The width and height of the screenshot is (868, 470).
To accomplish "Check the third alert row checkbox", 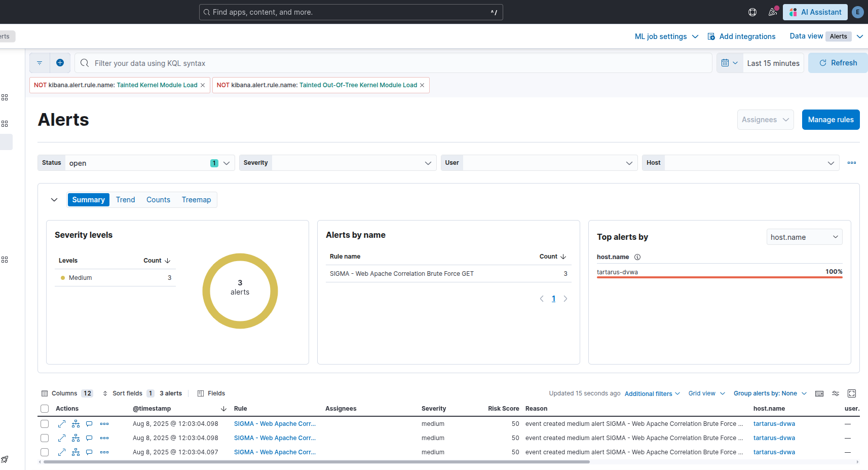I will pos(45,452).
